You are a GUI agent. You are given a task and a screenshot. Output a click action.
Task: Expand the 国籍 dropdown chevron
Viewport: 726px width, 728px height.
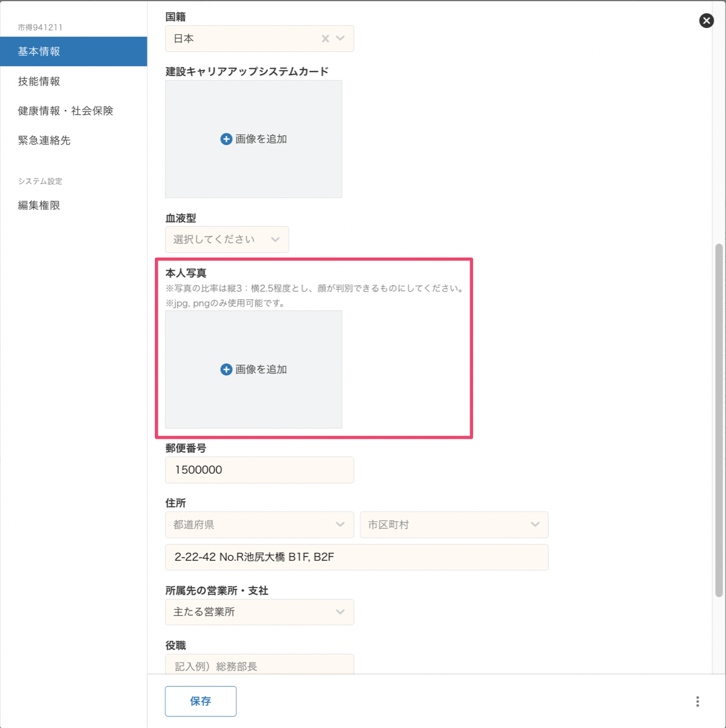(x=340, y=39)
